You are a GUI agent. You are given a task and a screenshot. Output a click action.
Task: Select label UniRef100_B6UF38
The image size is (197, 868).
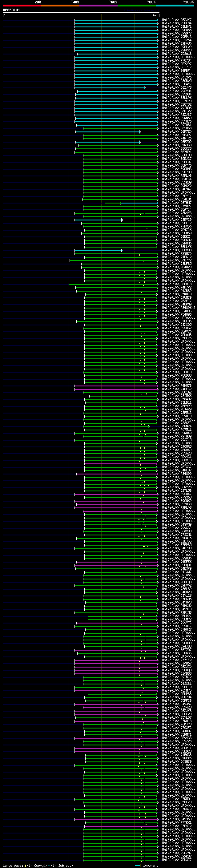click(x=176, y=155)
